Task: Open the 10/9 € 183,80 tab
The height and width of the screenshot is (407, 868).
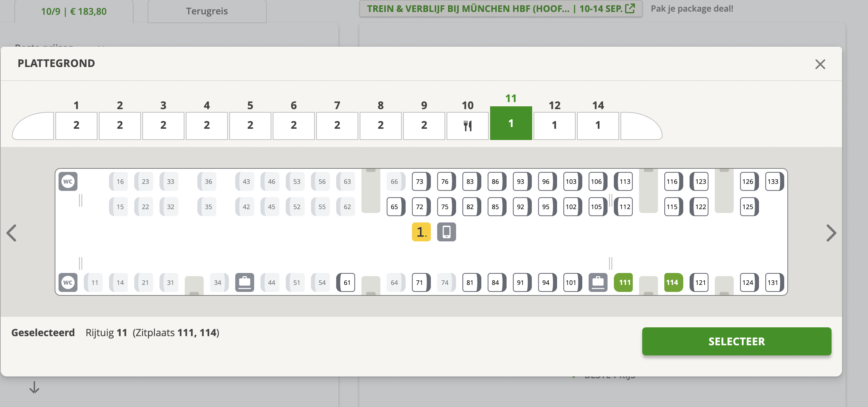Action: point(74,11)
